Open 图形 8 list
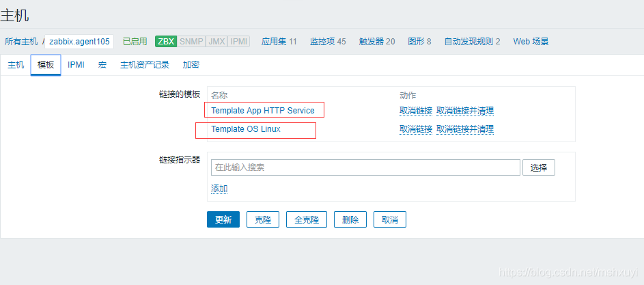The width and height of the screenshot is (644, 285). (x=419, y=42)
